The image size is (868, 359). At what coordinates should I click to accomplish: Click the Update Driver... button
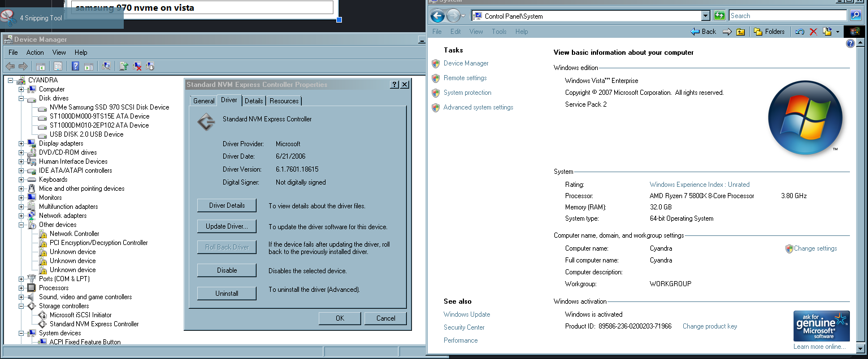[227, 227]
